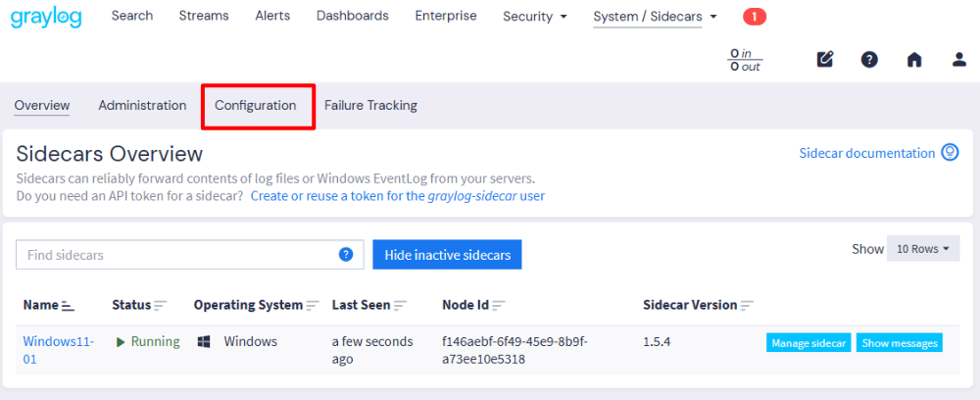This screenshot has width=980, height=400.
Task: Click the green Running play icon
Action: pyautogui.click(x=122, y=342)
